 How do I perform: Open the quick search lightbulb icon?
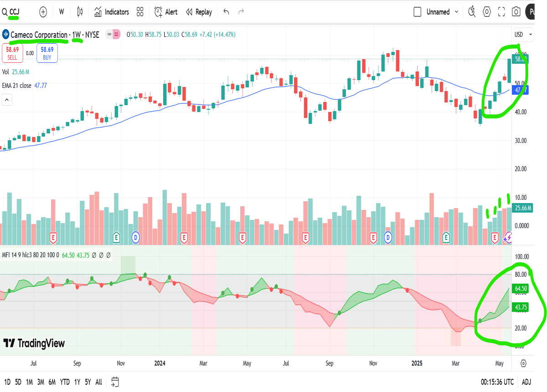tap(472, 12)
